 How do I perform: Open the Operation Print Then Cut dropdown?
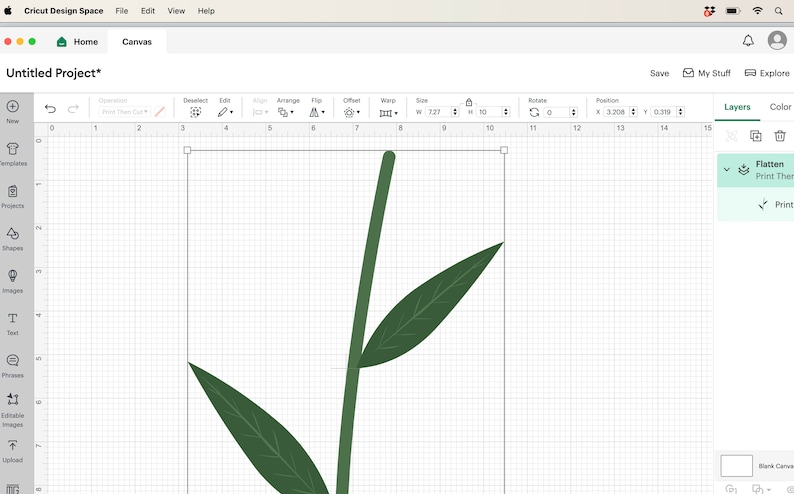tap(125, 112)
